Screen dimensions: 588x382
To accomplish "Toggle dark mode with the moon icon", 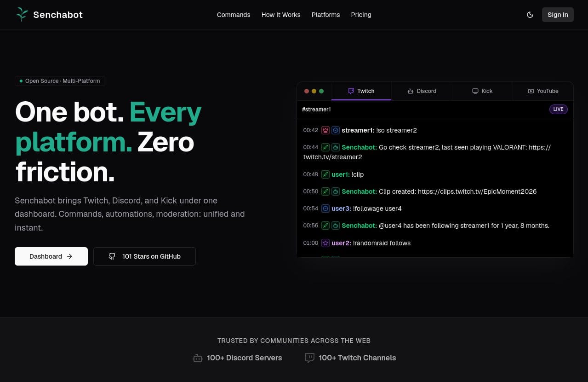I will coord(530,15).
